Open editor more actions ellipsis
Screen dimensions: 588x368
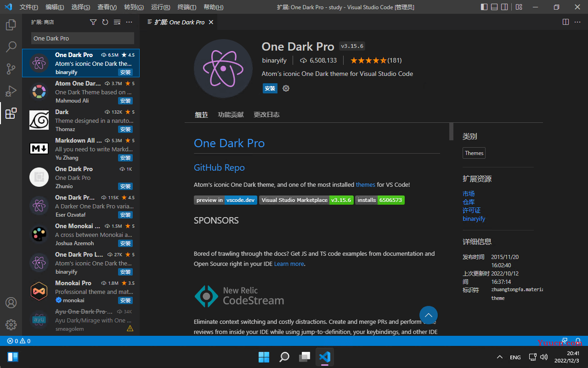(577, 22)
